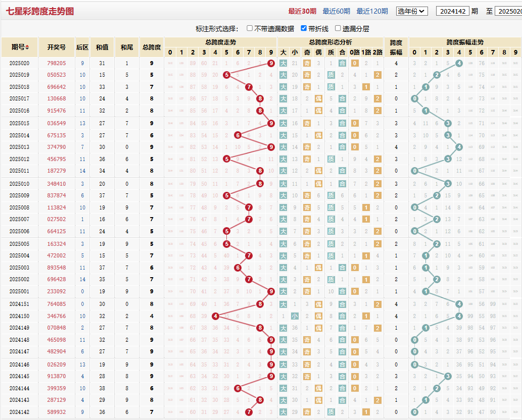Click period number 2025010
Viewport: 522px width, 420px height.
coord(19,184)
